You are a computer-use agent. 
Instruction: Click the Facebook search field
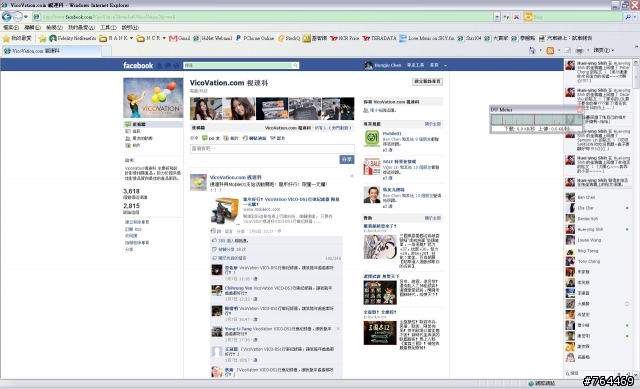238,65
